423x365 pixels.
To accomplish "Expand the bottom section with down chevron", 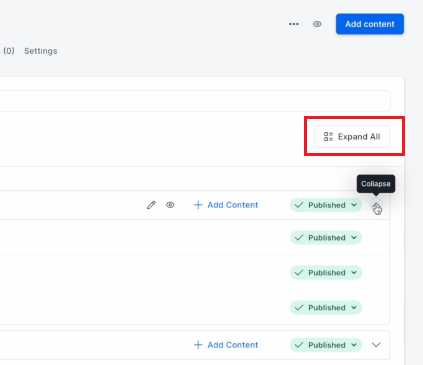I will pyautogui.click(x=376, y=345).
